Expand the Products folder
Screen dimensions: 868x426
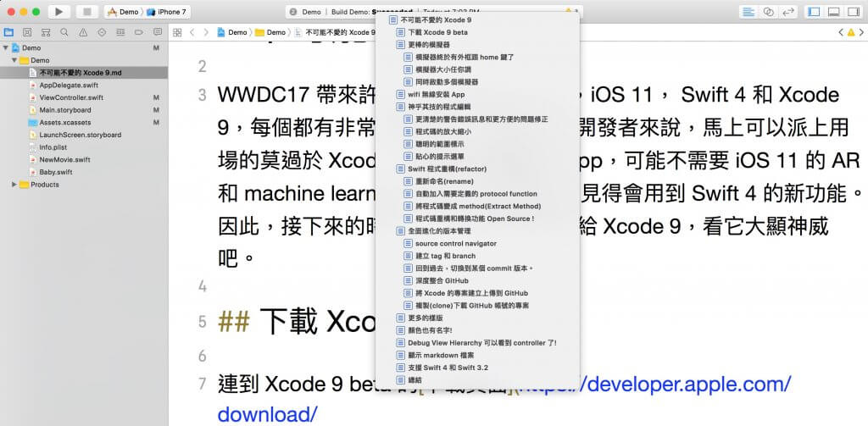[14, 185]
